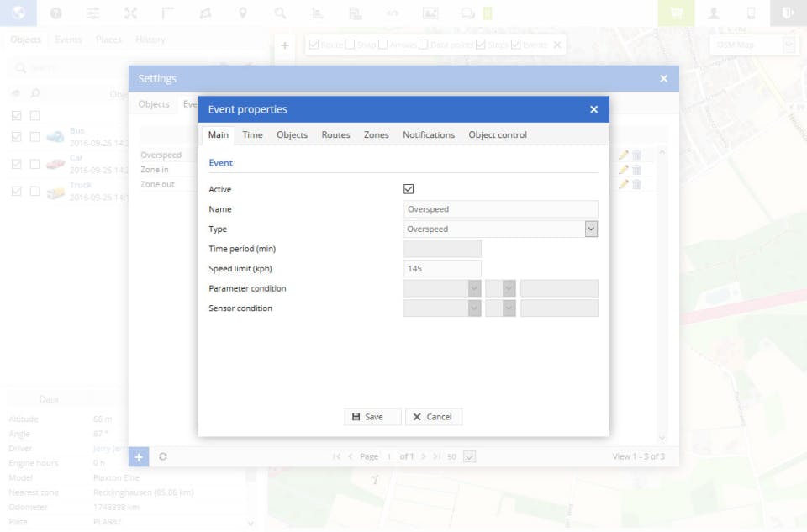Click the refresh icon in Settings footer

point(163,456)
